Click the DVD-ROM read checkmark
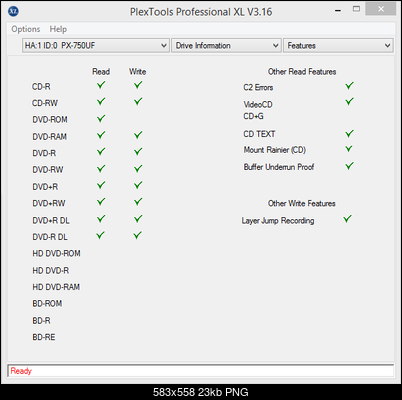 [101, 118]
